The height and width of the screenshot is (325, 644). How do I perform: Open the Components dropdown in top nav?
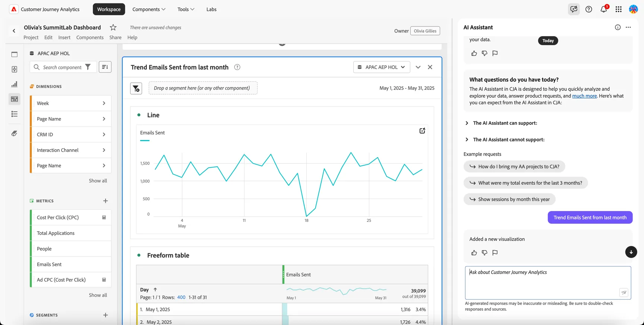click(149, 9)
